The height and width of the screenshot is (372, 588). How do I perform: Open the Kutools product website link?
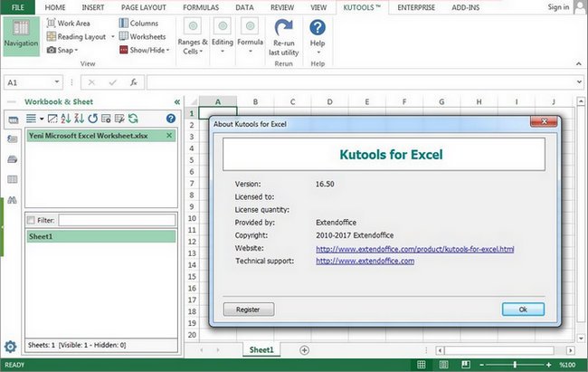(x=414, y=249)
